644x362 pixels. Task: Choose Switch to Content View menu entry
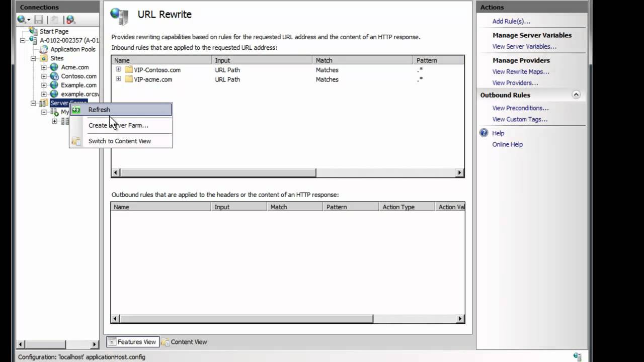(x=121, y=141)
